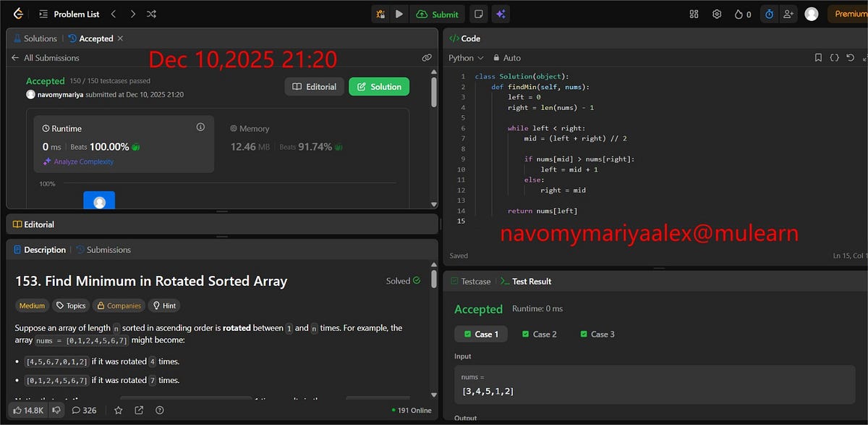
Task: Toggle Auto editor lock setting
Action: click(x=507, y=58)
